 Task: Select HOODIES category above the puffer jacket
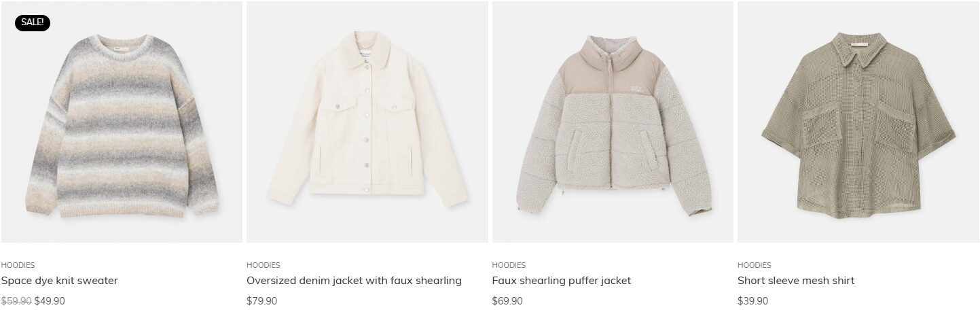(509, 265)
